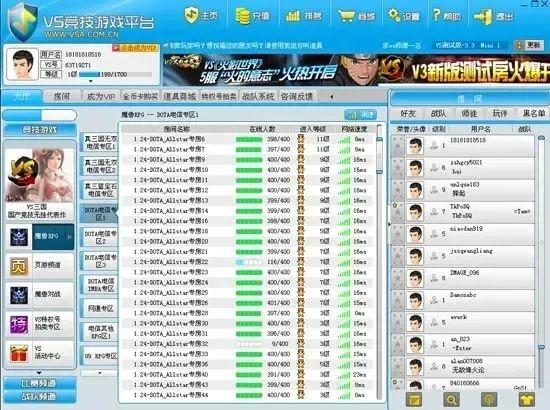The width and height of the screenshot is (550, 410).
Task: Click the orange become-VIP badge
Action: (135, 48)
